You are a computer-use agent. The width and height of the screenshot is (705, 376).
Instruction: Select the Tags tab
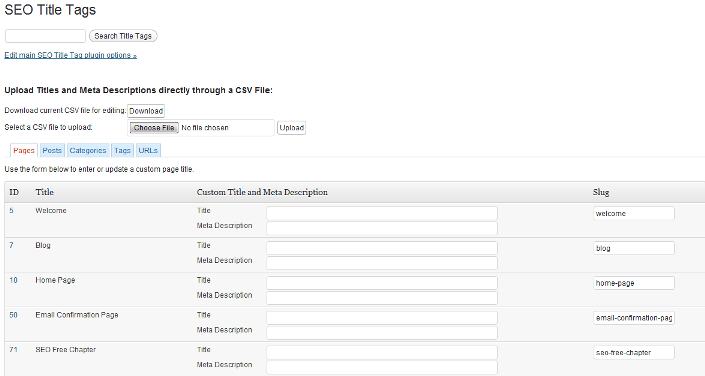(x=122, y=150)
